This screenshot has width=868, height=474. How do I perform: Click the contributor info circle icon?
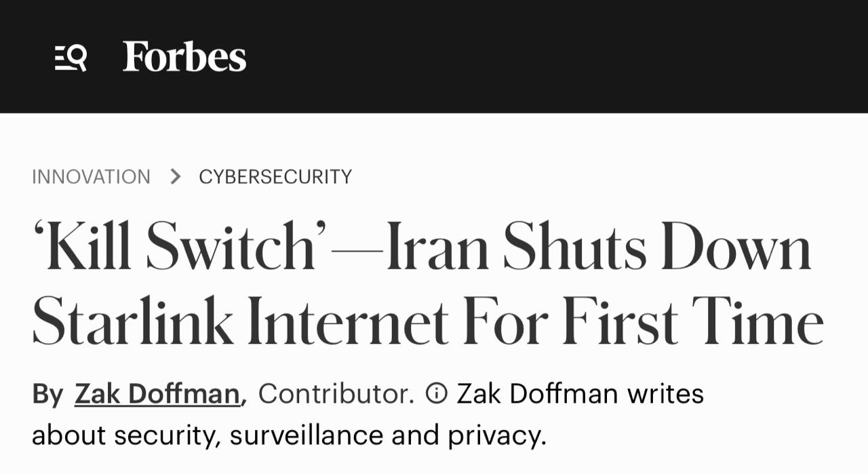(436, 393)
